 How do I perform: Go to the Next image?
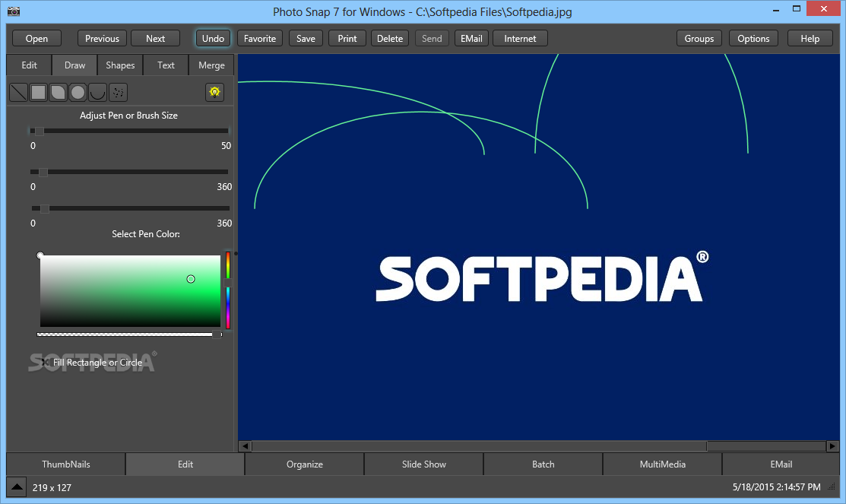click(155, 38)
